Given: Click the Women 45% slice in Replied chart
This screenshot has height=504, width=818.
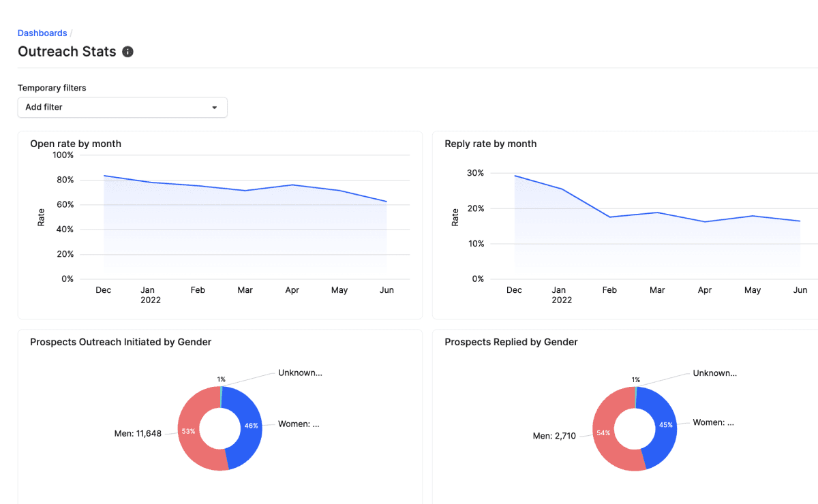Looking at the screenshot, I should click(665, 425).
